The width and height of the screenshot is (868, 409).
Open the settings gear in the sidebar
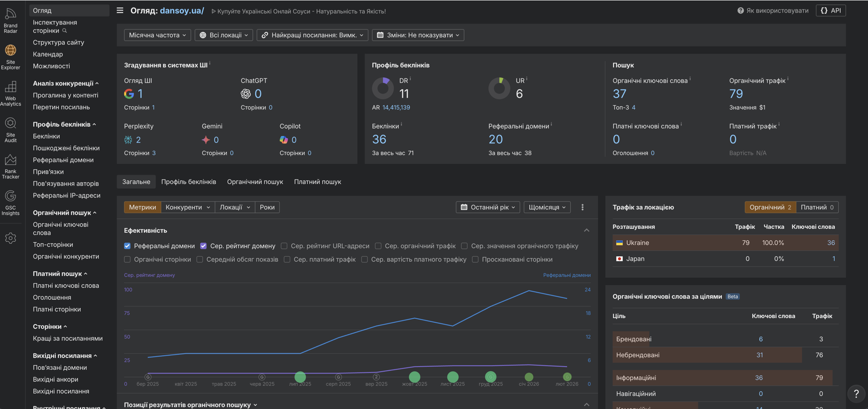tap(10, 238)
